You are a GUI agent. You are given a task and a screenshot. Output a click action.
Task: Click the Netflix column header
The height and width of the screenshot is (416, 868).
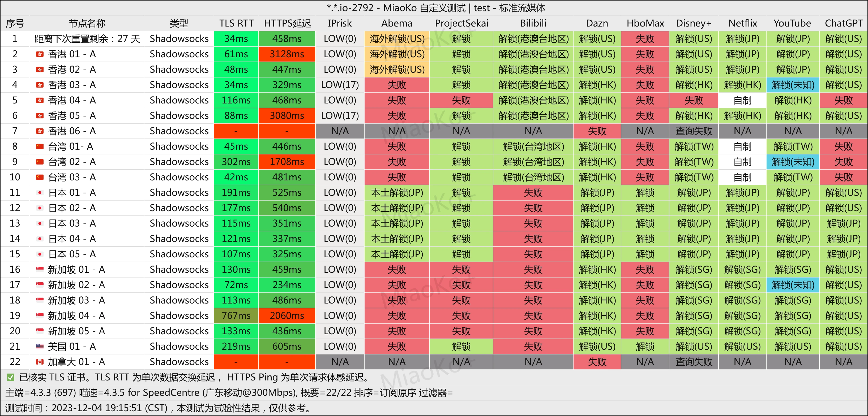[742, 23]
